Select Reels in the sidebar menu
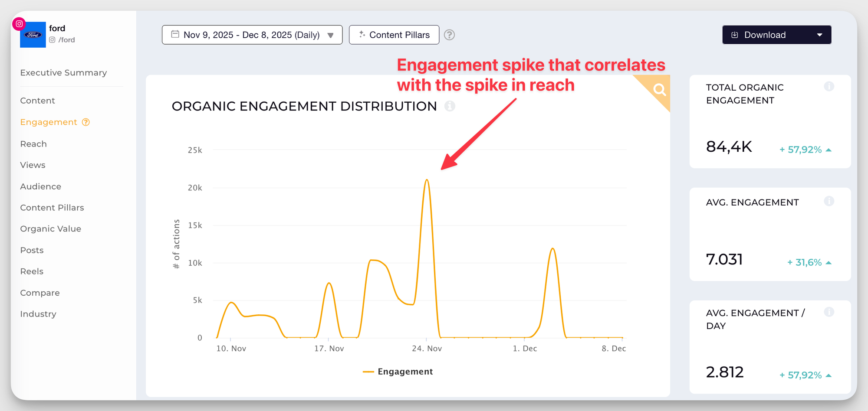Screen dimensions: 868x411 (x=32, y=271)
